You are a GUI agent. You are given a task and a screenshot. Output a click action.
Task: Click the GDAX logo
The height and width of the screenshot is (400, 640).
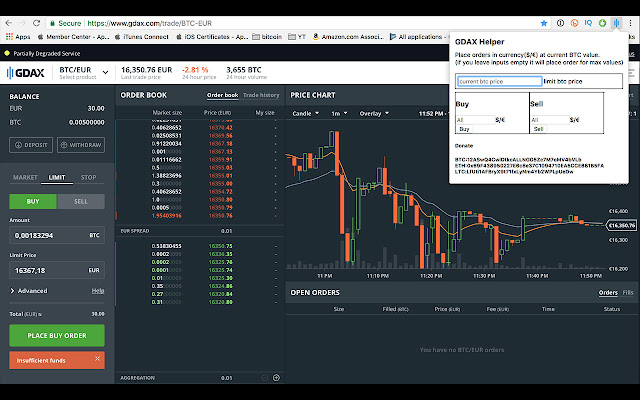26,73
